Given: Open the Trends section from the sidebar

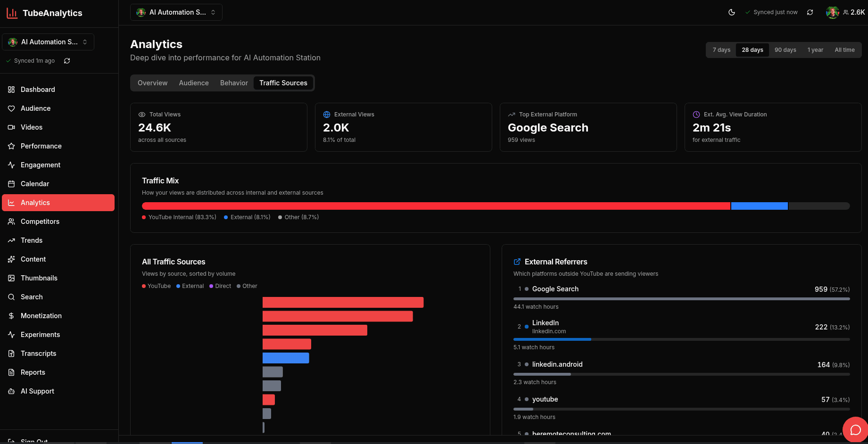Looking at the screenshot, I should (31, 240).
